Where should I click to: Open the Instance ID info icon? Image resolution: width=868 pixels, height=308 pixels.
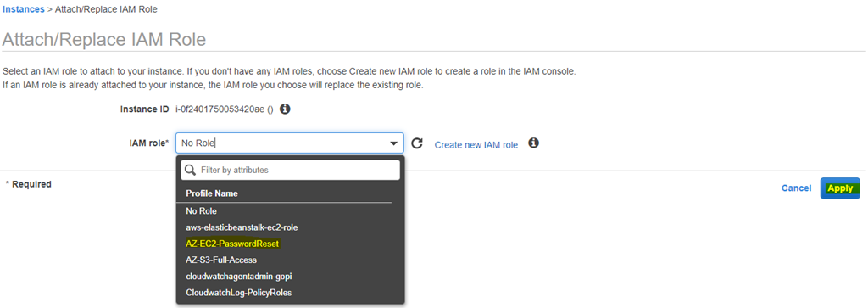(x=285, y=109)
